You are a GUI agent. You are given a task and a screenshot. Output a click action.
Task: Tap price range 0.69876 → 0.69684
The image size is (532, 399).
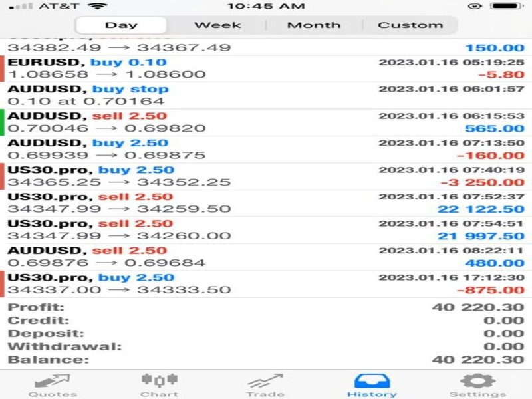point(106,263)
